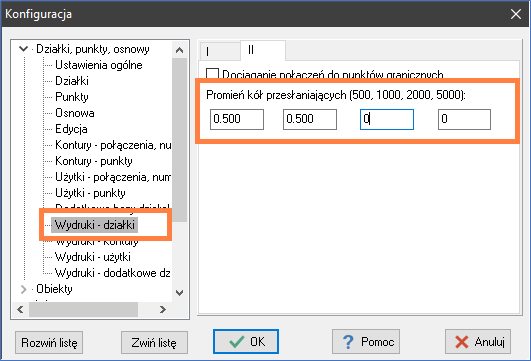Click tree scrollbar down arrow
The width and height of the screenshot is (531, 361).
(x=179, y=293)
